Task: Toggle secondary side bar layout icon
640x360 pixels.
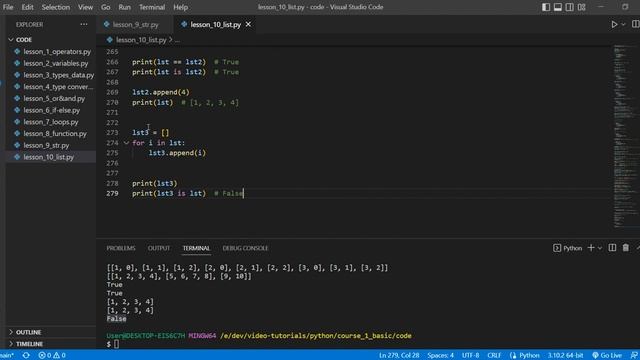Action: pos(569,7)
